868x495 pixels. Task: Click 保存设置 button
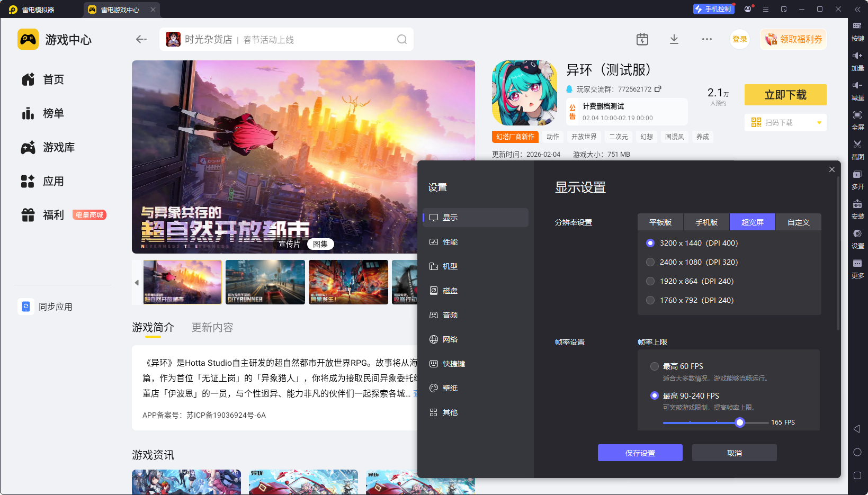point(640,453)
